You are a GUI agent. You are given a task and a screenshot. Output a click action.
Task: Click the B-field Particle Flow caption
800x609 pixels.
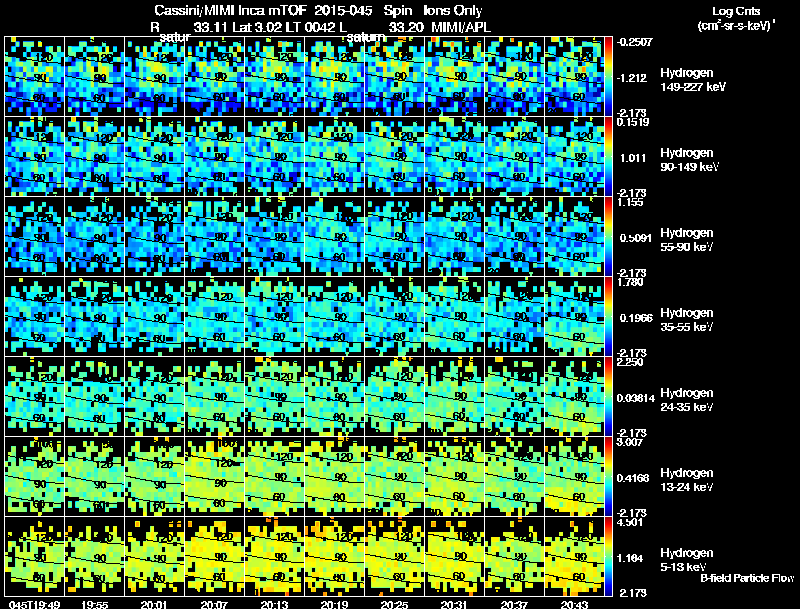[747, 578]
